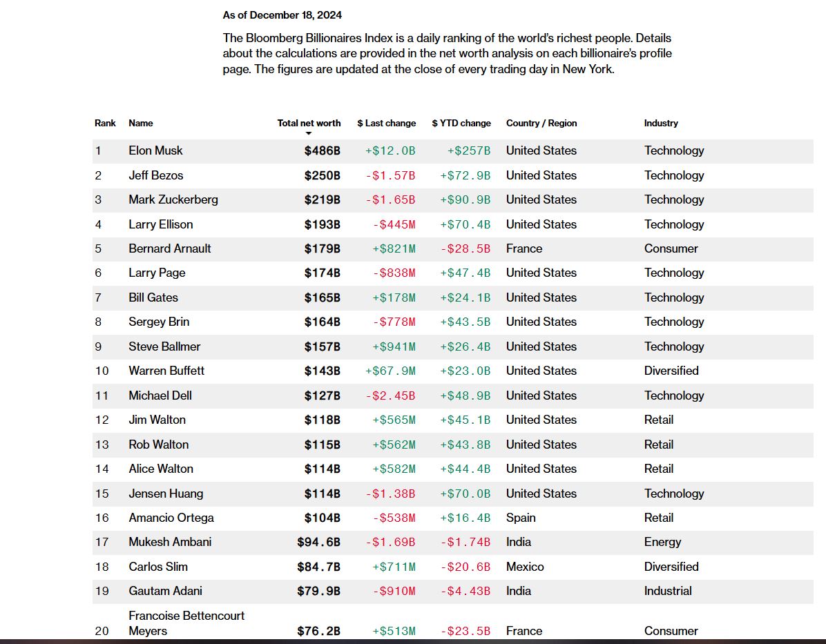The width and height of the screenshot is (826, 644).
Task: Click Carlos Slim's Mexico country cell
Action: (525, 567)
